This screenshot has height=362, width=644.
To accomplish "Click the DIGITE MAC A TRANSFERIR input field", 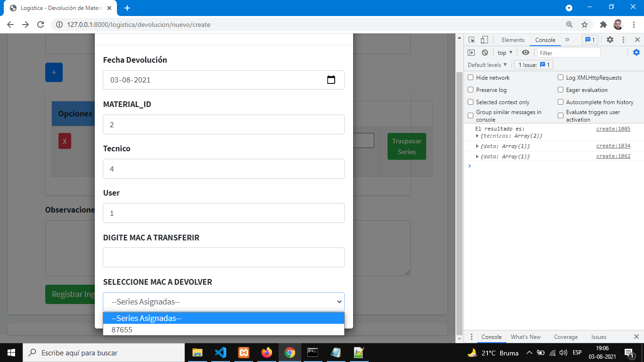I will pos(223,257).
